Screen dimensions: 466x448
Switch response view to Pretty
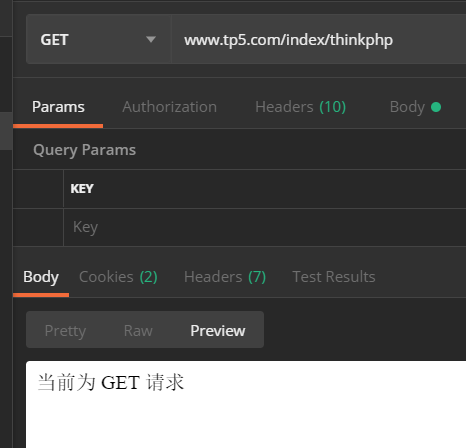[65, 331]
